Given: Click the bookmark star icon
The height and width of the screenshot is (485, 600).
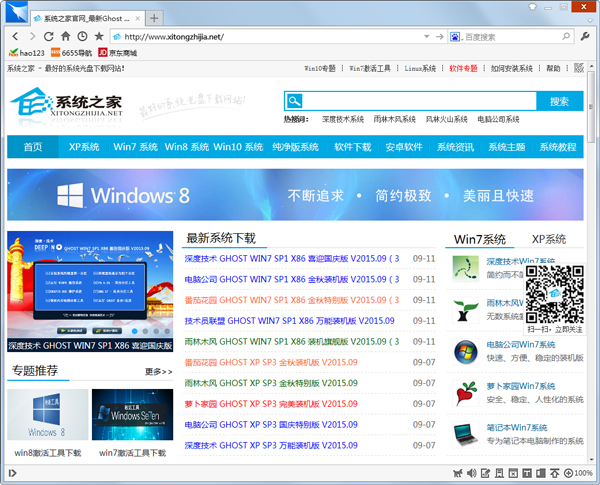Looking at the screenshot, I should point(98,36).
